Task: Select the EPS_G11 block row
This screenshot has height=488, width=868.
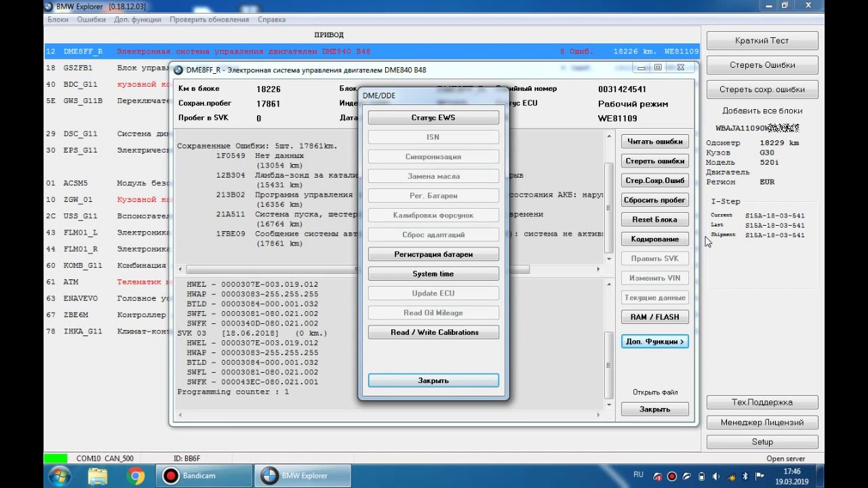Action: [106, 150]
